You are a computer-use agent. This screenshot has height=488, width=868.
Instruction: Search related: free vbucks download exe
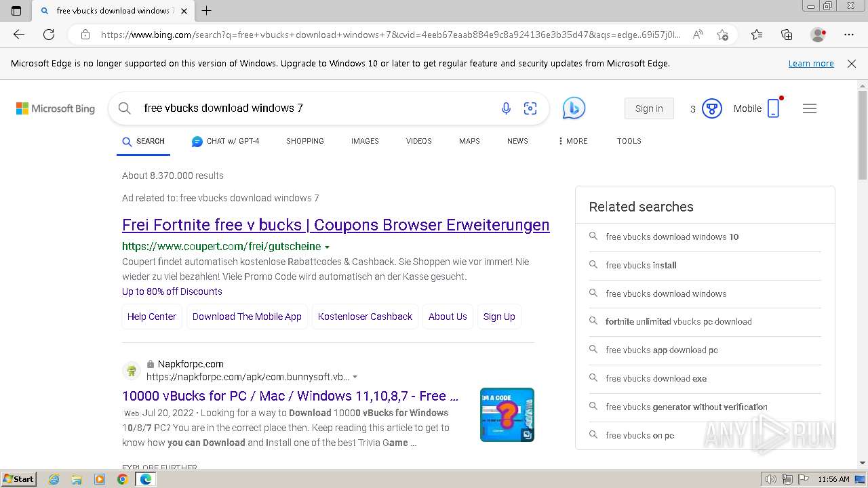tap(656, 379)
